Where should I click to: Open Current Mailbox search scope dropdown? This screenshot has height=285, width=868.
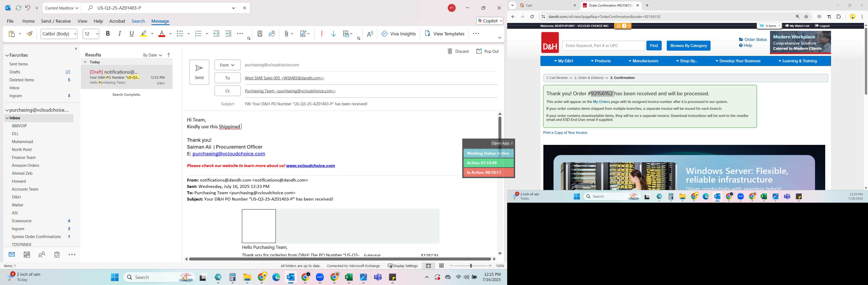coord(62,8)
